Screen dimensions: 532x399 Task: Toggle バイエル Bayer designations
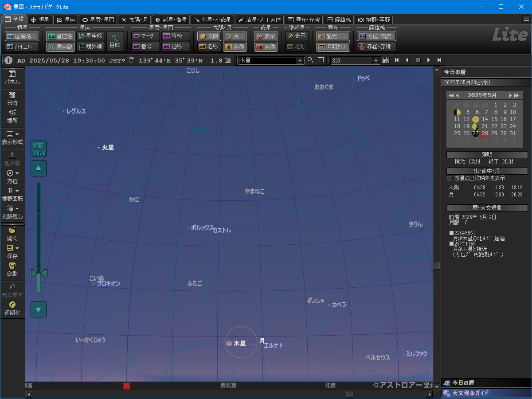tap(22, 47)
